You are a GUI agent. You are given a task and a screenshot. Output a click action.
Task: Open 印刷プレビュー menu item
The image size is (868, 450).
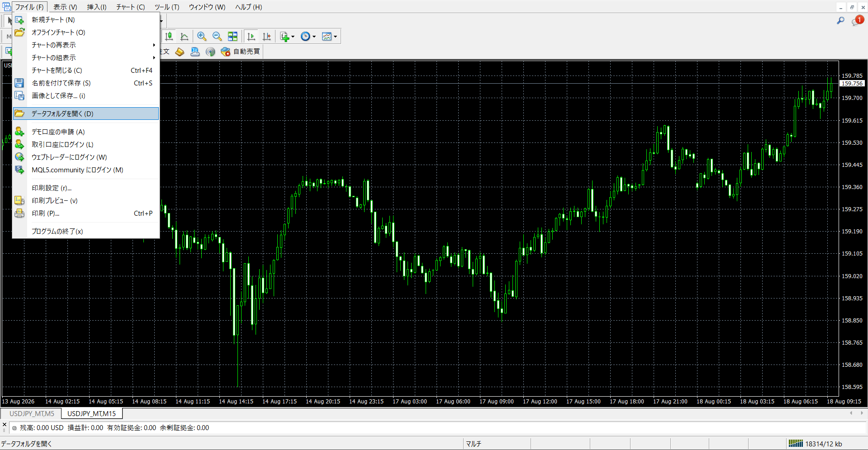point(86,201)
